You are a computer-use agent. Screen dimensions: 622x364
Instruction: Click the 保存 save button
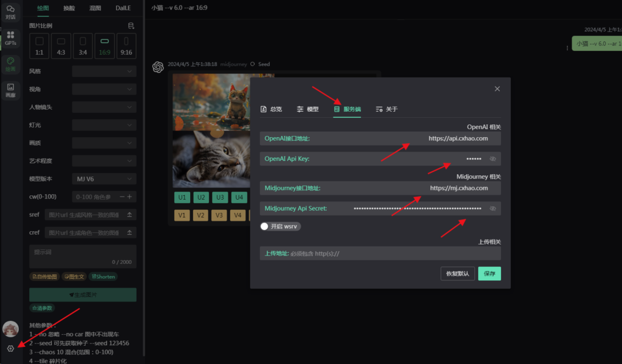pos(489,274)
